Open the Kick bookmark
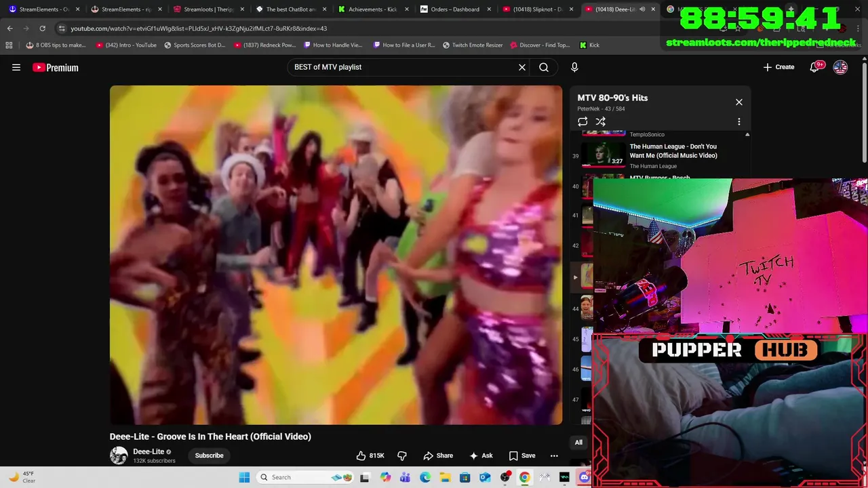The width and height of the screenshot is (868, 488). click(x=589, y=45)
